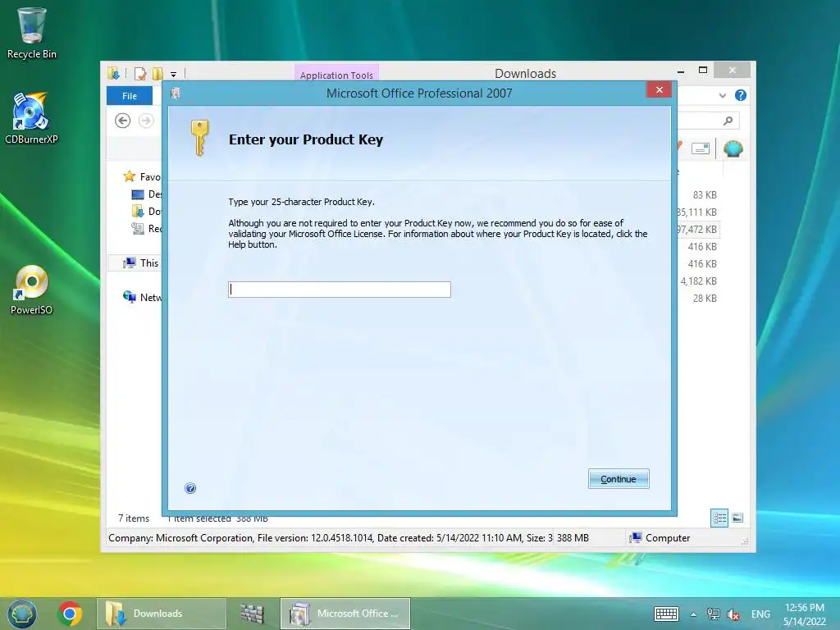Click the Back arrow in Downloads window
The height and width of the screenshot is (630, 840).
click(x=123, y=121)
